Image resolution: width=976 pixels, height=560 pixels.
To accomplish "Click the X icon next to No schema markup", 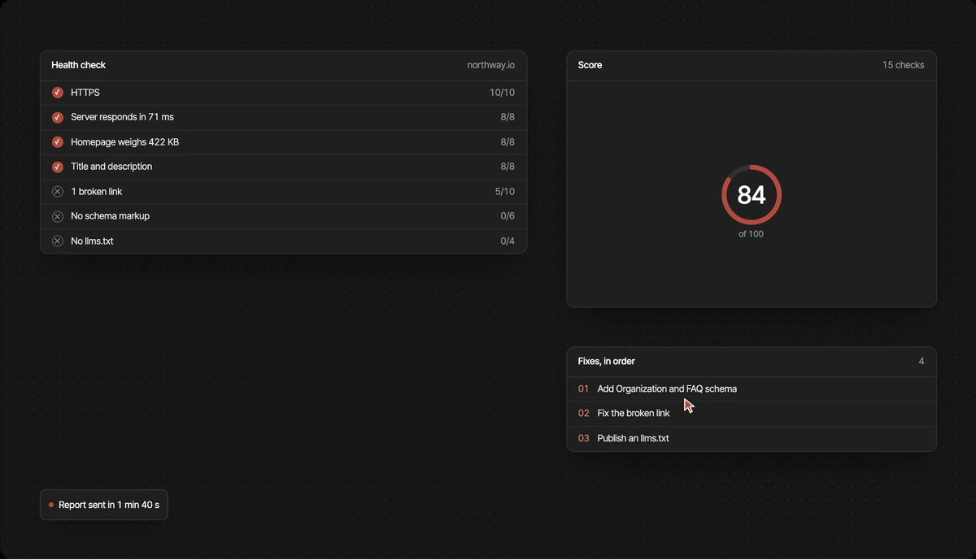I will point(58,216).
